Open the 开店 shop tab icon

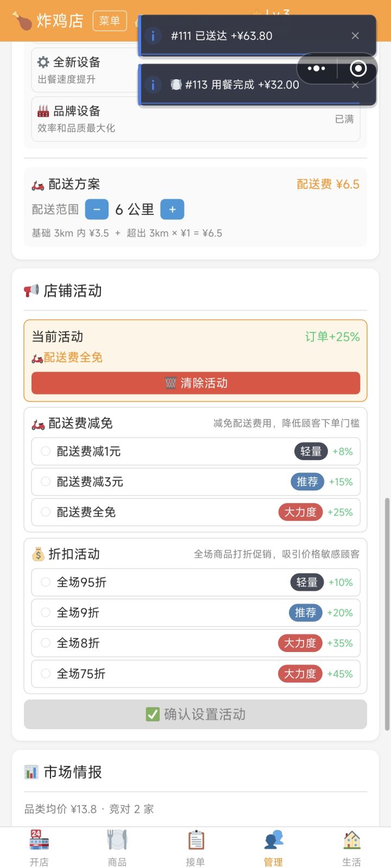tap(39, 840)
